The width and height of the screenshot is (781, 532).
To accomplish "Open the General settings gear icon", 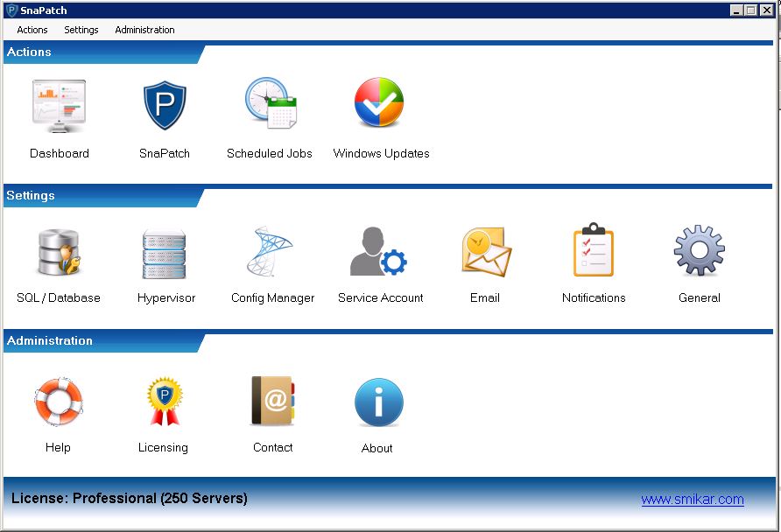I will coord(700,250).
